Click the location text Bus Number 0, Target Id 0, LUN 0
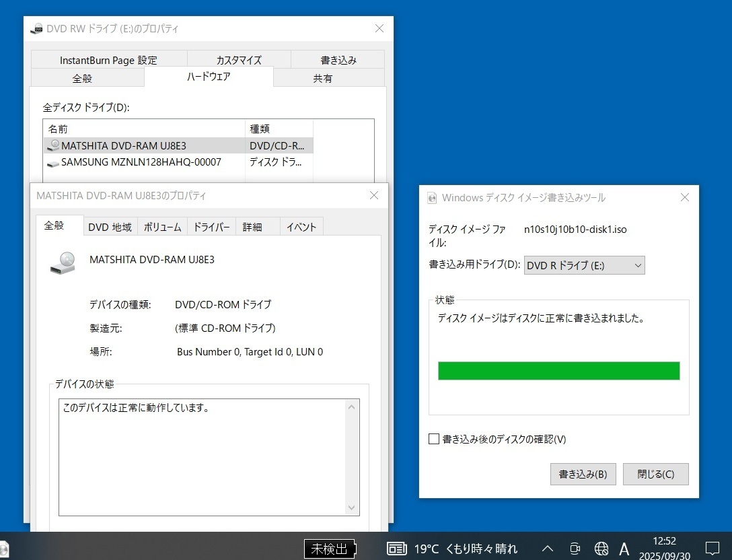The height and width of the screenshot is (560, 732). 250,352
